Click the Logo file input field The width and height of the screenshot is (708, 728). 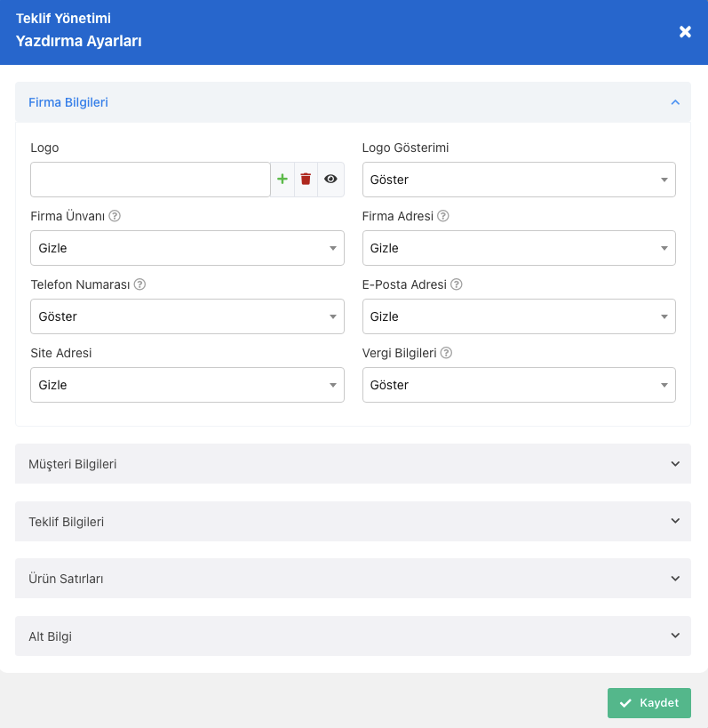point(150,180)
